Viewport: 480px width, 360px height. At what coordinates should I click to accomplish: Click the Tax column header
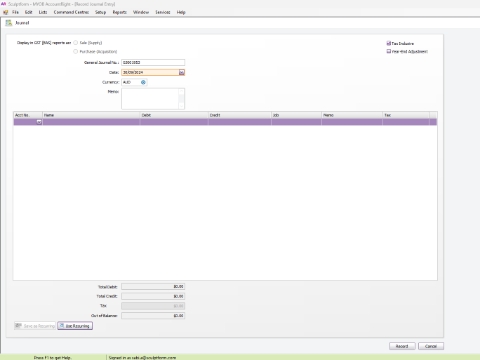(406, 115)
